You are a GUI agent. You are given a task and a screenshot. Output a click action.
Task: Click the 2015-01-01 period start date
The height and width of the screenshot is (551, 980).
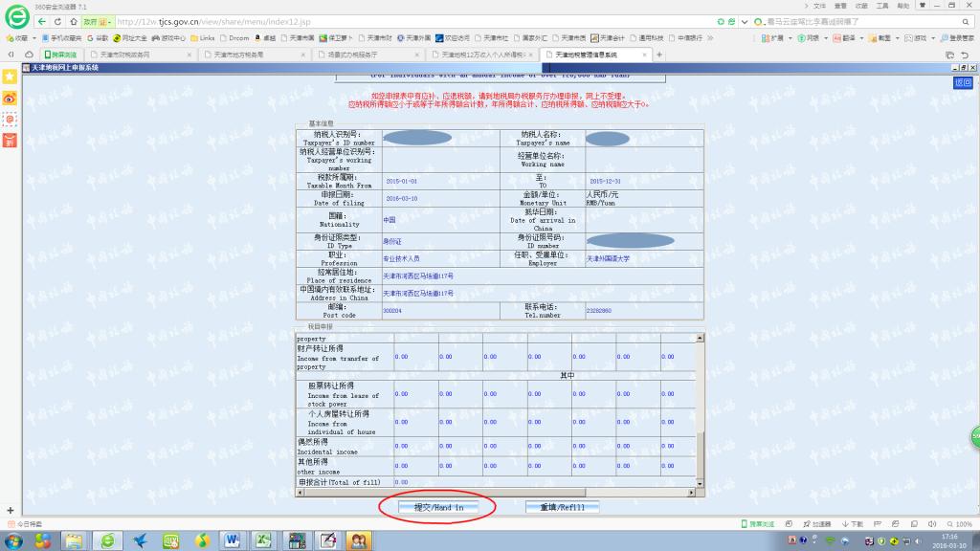click(401, 181)
